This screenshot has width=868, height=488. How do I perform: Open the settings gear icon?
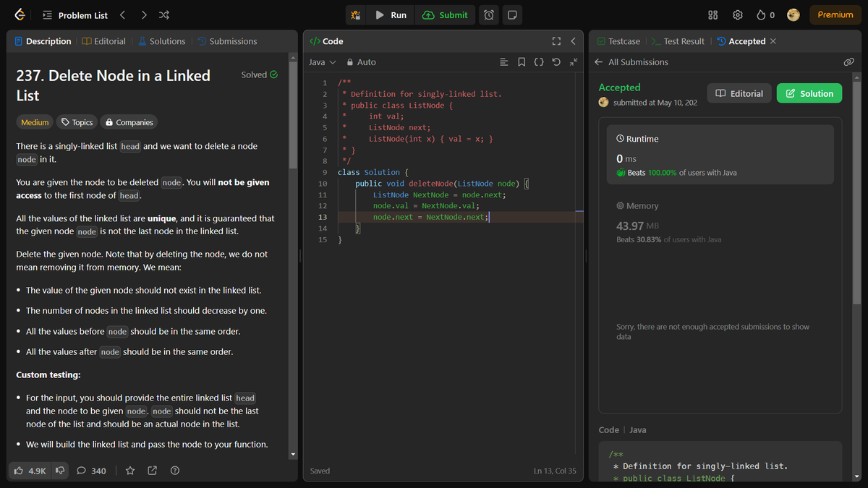click(738, 15)
